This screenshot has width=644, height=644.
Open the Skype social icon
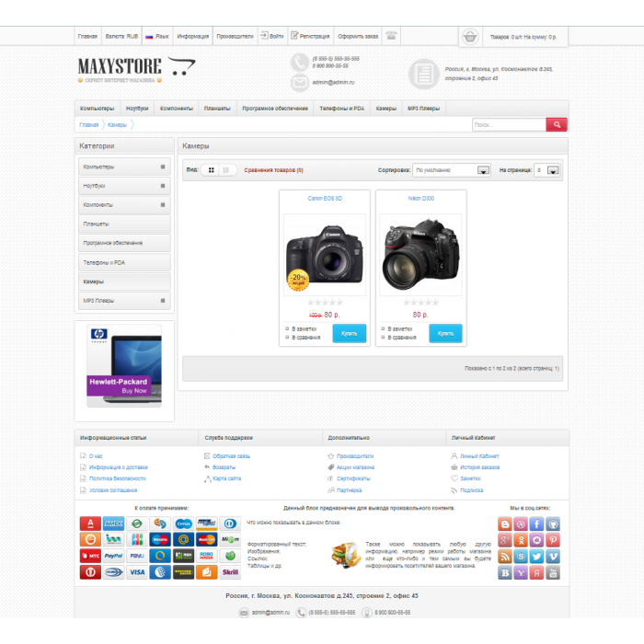point(521,557)
